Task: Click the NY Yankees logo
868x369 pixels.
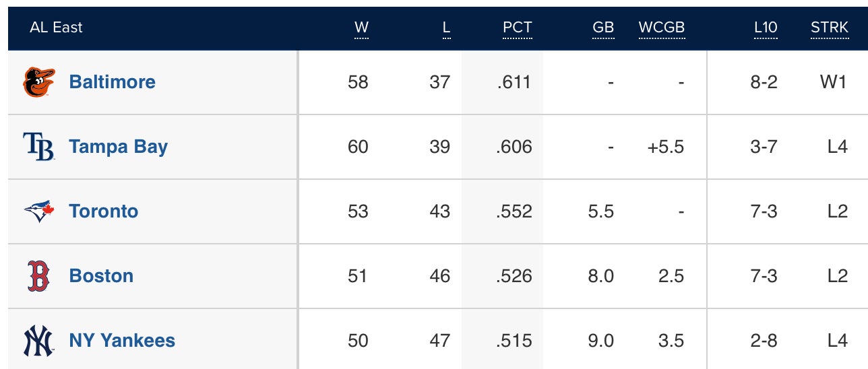Action: pyautogui.click(x=38, y=341)
